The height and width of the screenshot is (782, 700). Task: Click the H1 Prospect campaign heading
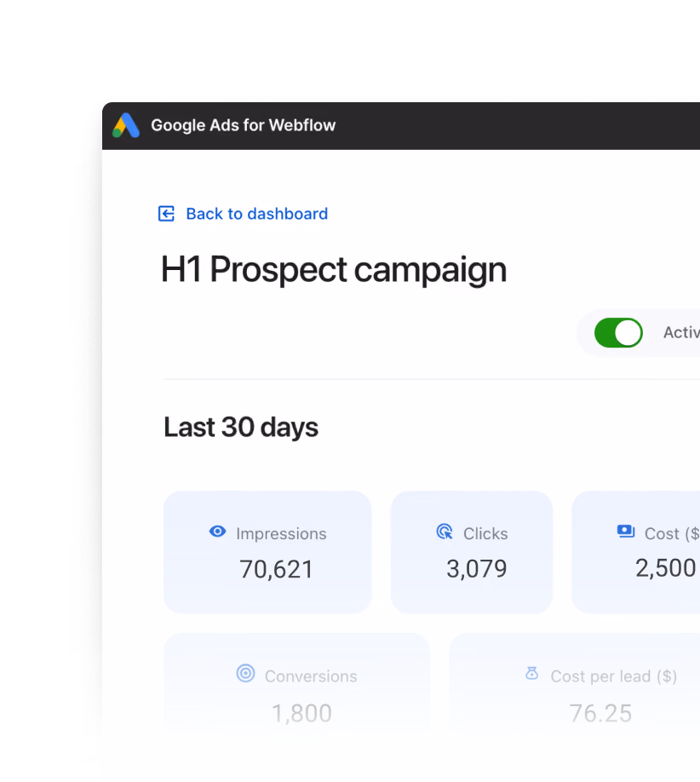334,270
